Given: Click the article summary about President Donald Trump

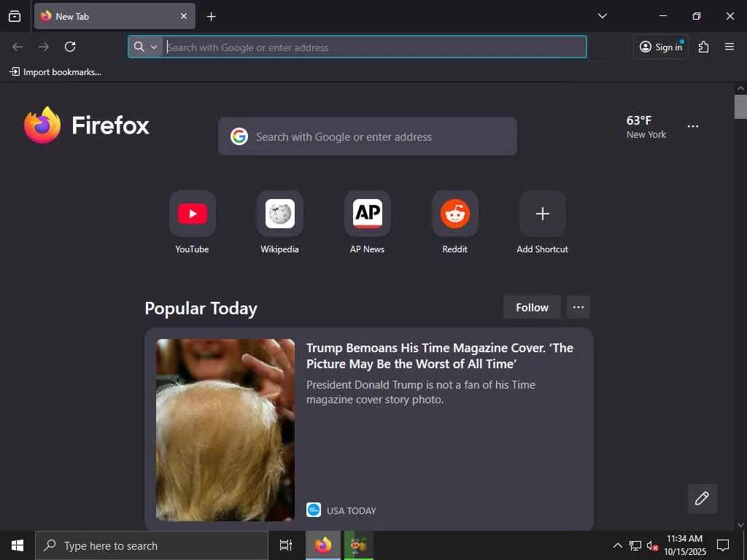Looking at the screenshot, I should [421, 392].
